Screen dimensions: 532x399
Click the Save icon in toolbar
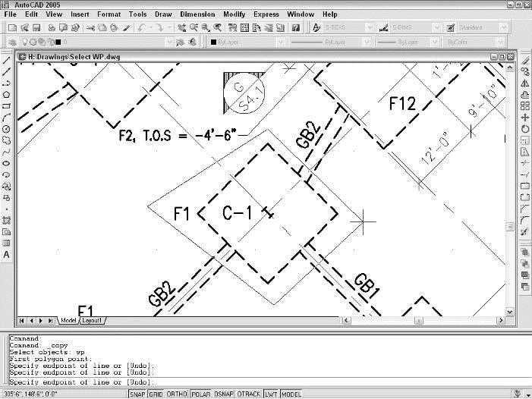click(36, 28)
